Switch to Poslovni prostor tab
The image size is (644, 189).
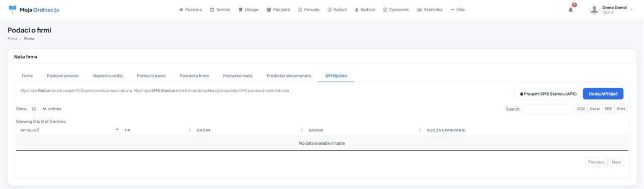click(63, 75)
